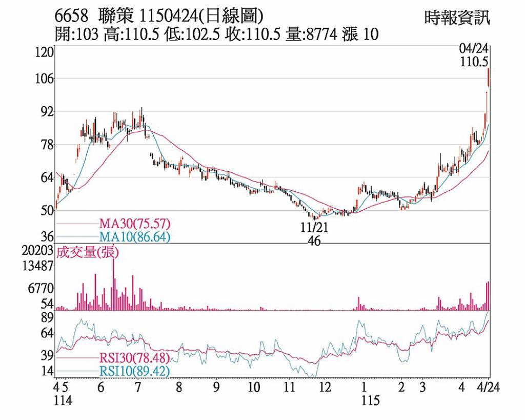Select the RSI10(89.42) indicator legend
Screen dimensions: 525x420
tap(134, 371)
